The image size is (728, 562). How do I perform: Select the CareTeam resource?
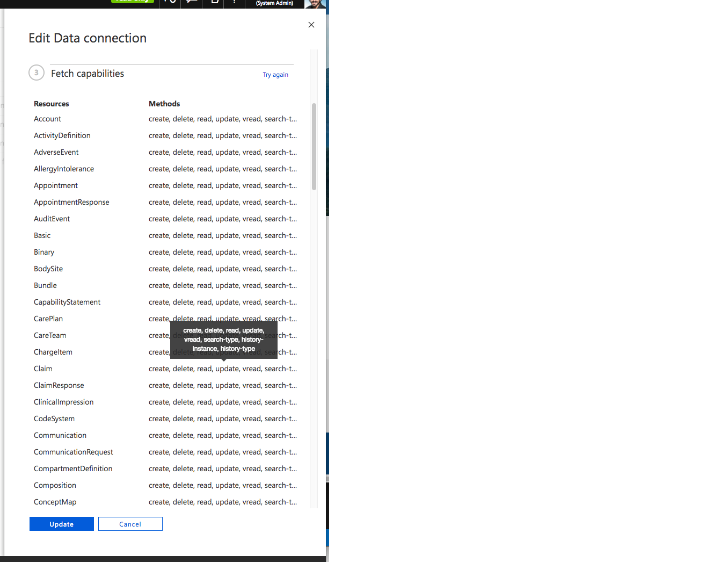click(x=50, y=335)
